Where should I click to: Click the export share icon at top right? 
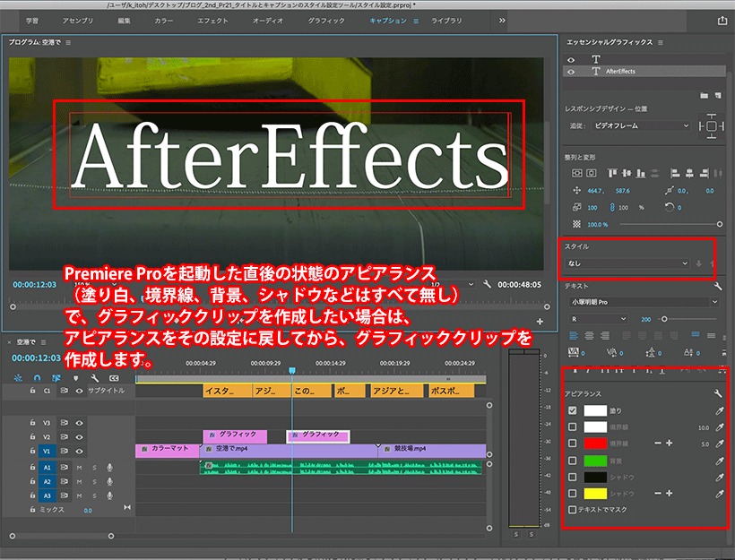pos(722,21)
